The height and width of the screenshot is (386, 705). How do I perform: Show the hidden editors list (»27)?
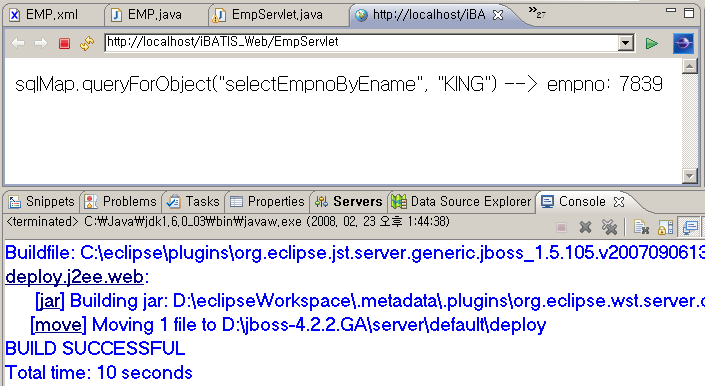[537, 12]
